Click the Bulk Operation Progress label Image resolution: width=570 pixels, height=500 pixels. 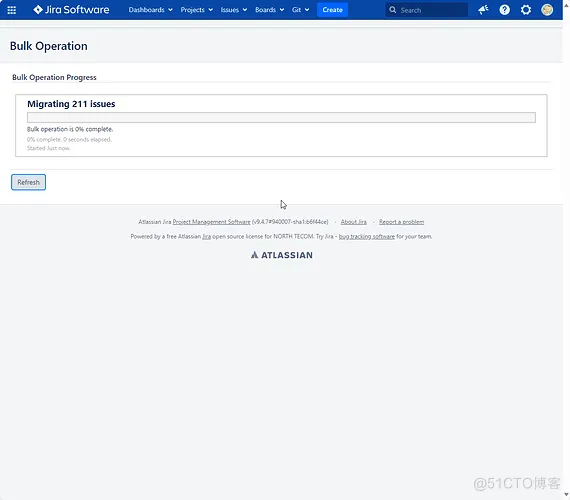point(54,77)
